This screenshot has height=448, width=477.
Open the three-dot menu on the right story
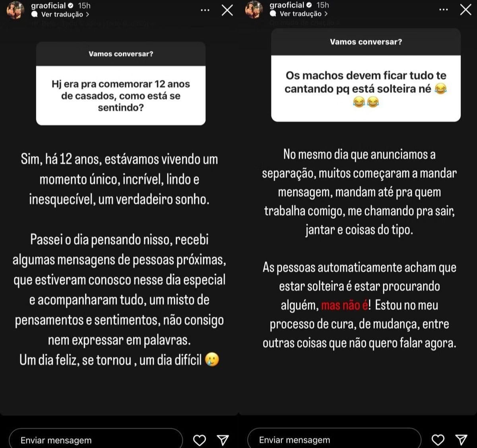444,10
